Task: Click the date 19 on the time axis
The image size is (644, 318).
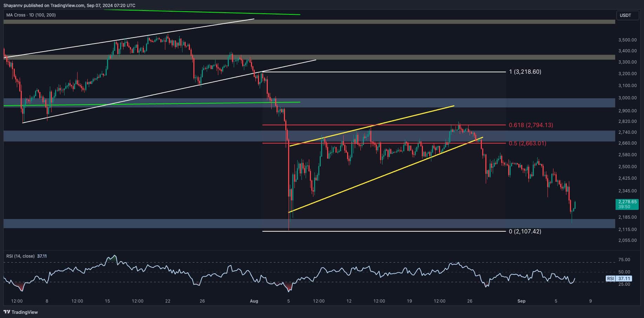Action: 409,301
